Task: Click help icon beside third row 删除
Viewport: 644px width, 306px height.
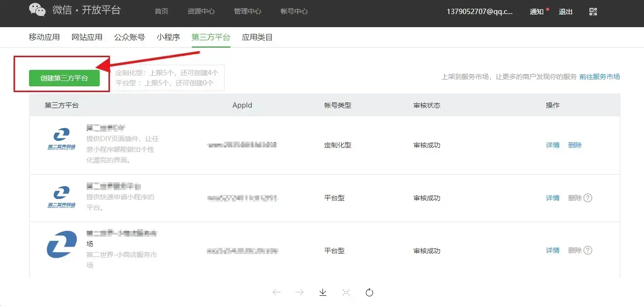Action: [x=588, y=250]
